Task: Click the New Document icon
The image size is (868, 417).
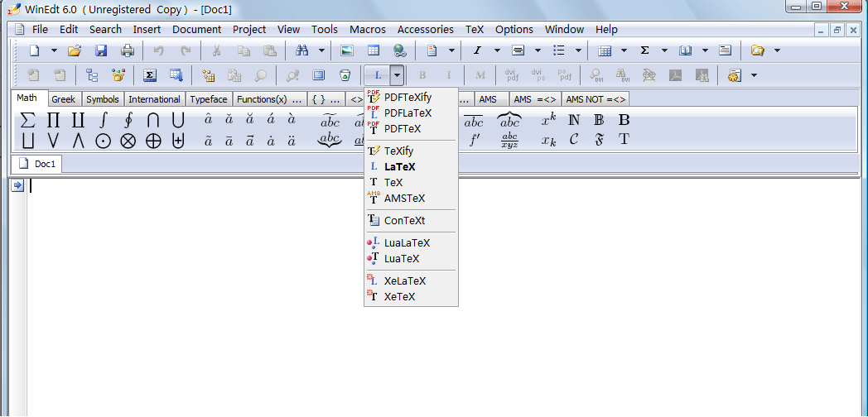Action: pyautogui.click(x=34, y=50)
